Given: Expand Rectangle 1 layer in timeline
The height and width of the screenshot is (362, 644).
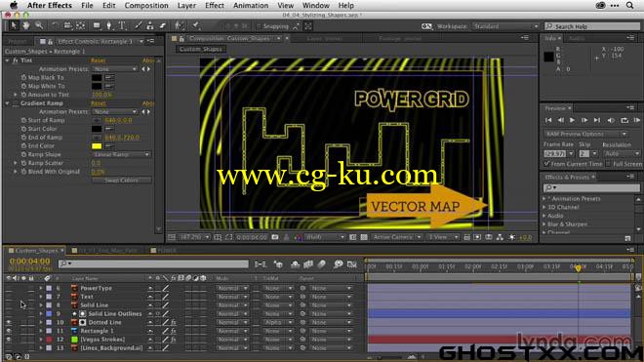Looking at the screenshot, I should click(41, 331).
